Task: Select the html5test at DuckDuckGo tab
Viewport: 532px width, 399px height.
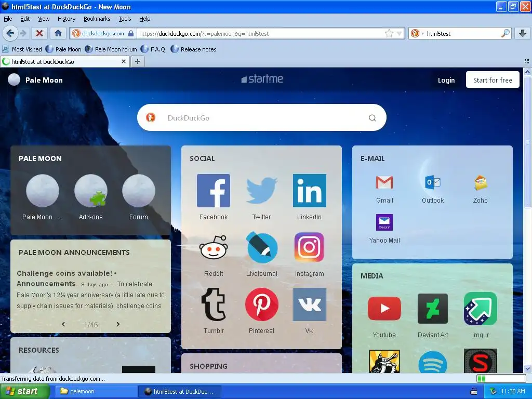Action: (65, 61)
